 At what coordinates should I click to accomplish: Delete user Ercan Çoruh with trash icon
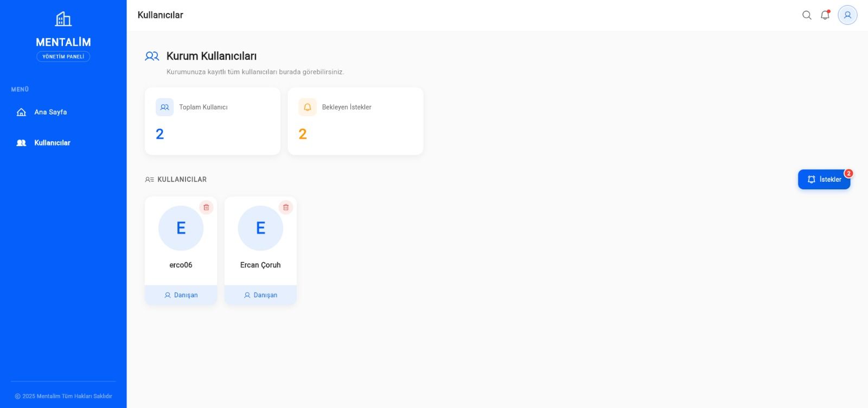(286, 207)
